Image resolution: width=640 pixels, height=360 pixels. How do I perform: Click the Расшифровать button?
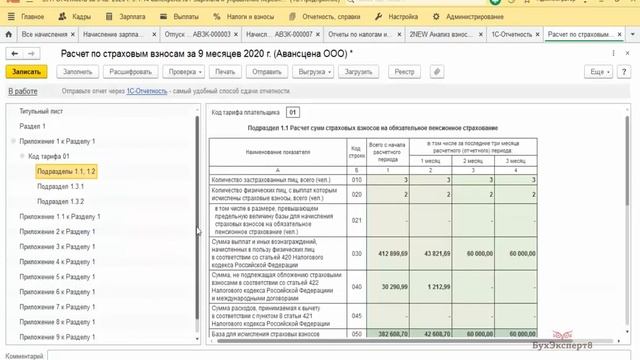(130, 72)
